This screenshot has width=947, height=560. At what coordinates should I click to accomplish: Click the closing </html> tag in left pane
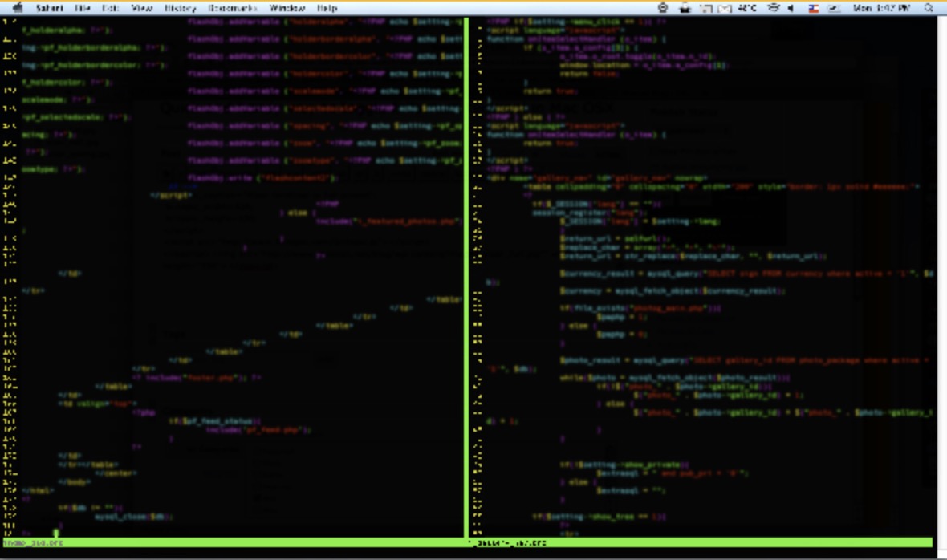click(38, 491)
